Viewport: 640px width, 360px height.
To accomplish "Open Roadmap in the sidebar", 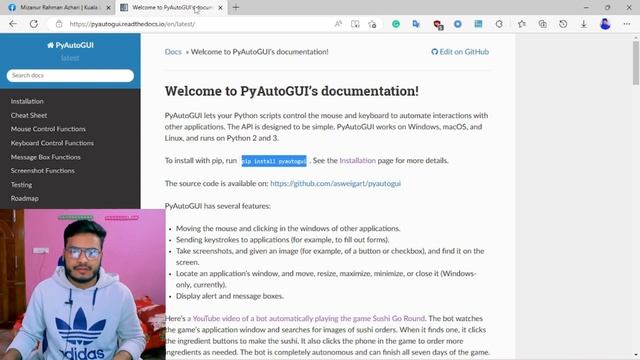I will pyautogui.click(x=24, y=198).
